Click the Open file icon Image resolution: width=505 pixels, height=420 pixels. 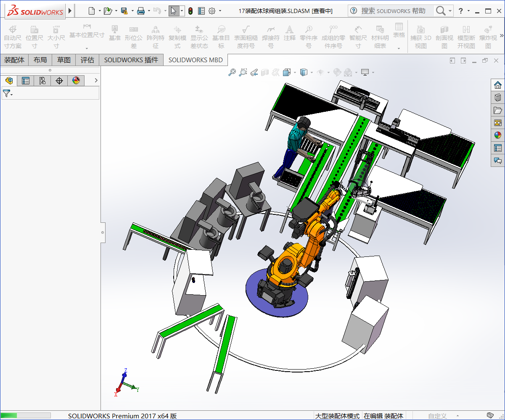(108, 11)
